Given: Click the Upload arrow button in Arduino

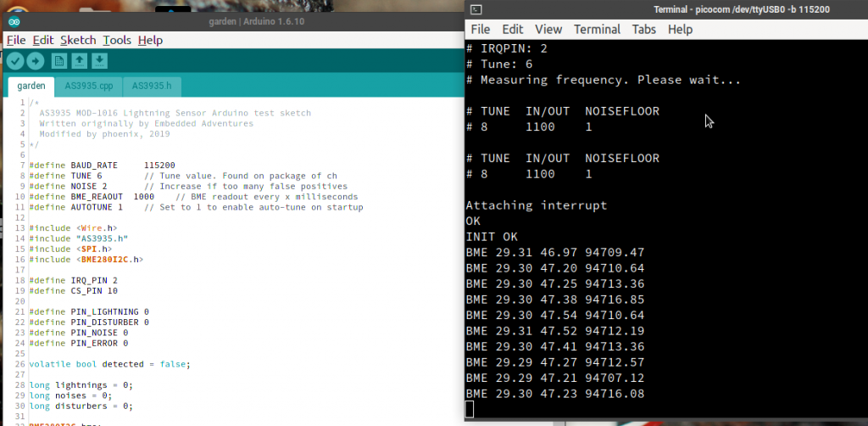Looking at the screenshot, I should pyautogui.click(x=36, y=61).
